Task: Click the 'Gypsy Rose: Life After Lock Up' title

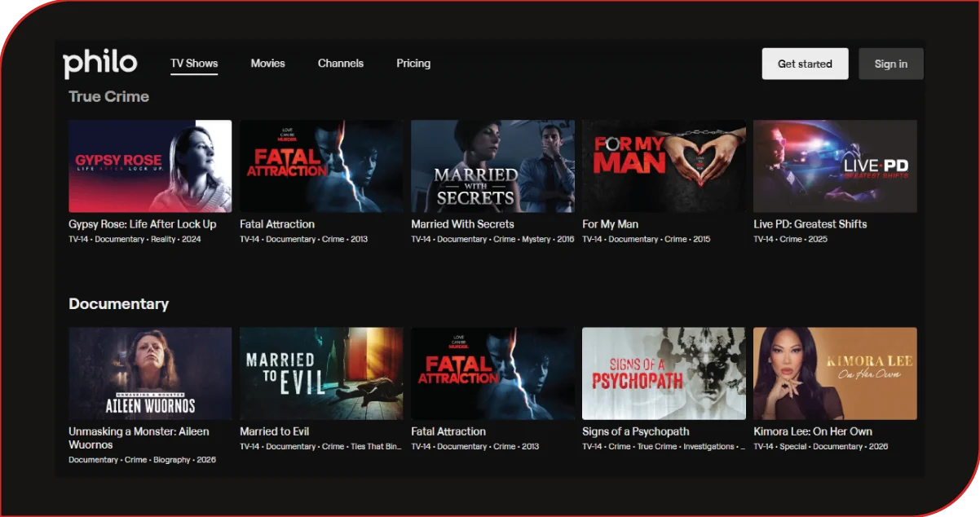Action: (143, 224)
